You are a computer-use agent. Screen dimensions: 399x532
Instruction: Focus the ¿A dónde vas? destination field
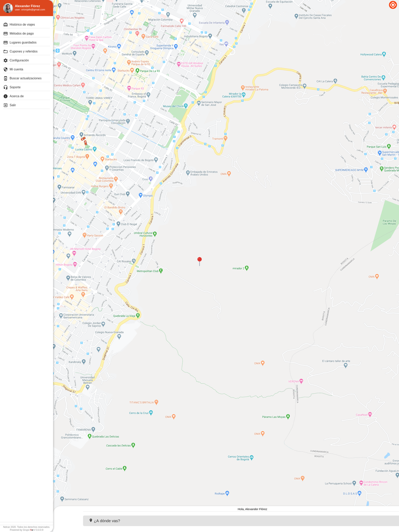[x=241, y=521]
